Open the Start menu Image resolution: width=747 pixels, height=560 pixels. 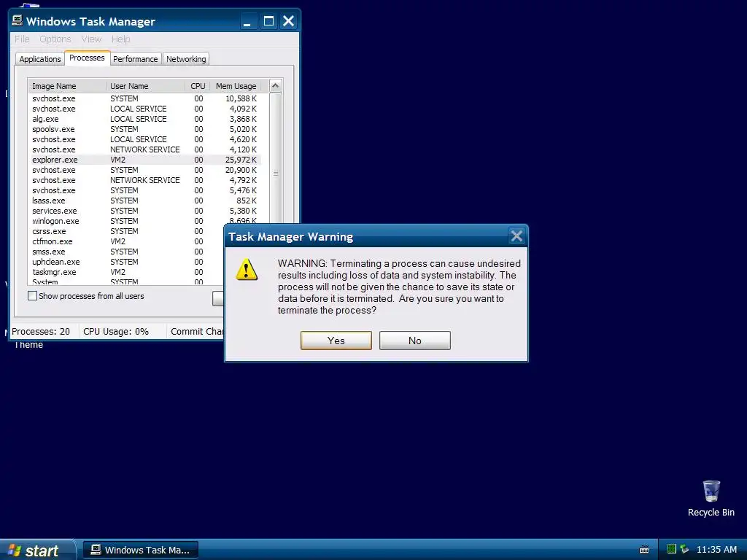(x=38, y=550)
